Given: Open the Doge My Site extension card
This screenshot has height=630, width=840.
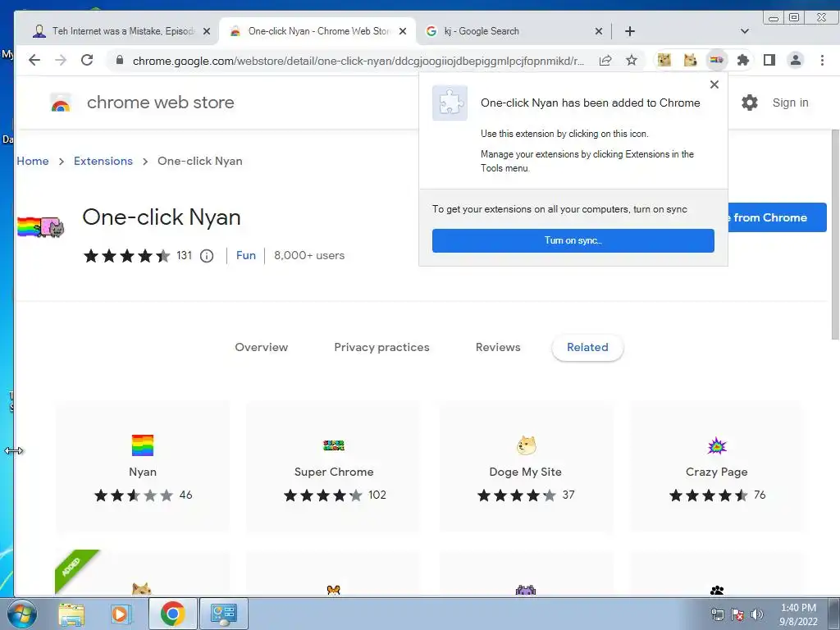Looking at the screenshot, I should (x=526, y=467).
